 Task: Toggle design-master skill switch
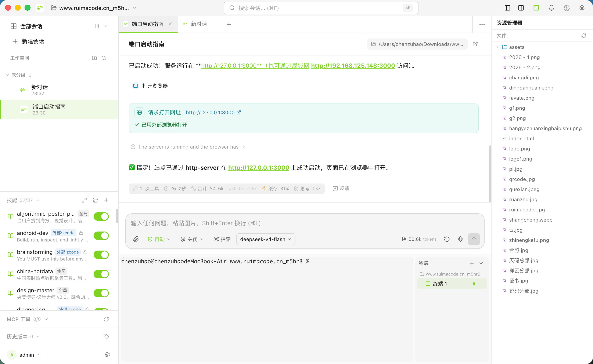coord(101,293)
